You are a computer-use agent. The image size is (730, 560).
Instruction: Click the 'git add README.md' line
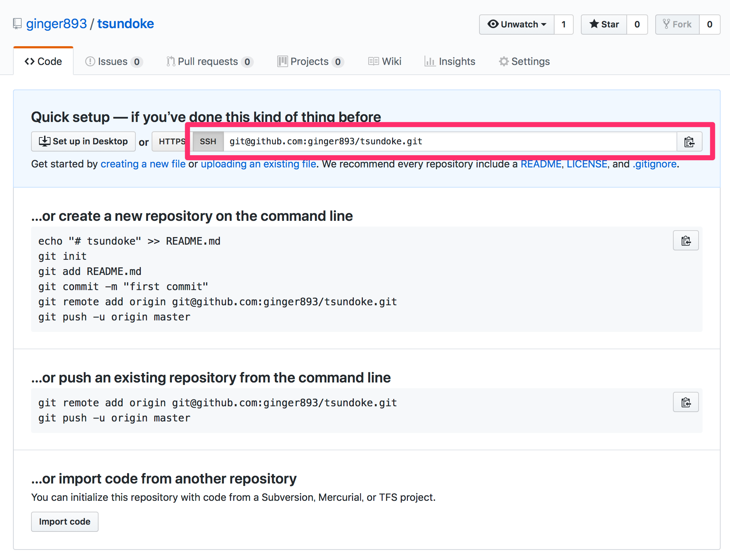click(x=90, y=272)
